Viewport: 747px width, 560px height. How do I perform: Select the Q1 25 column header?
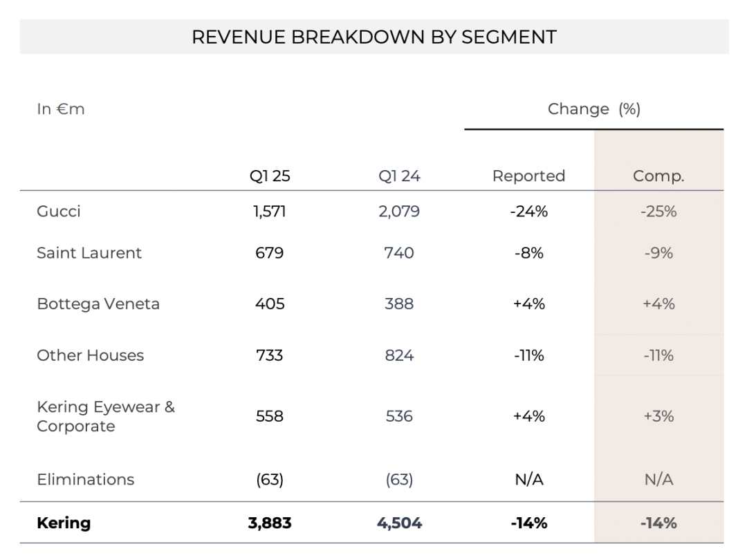point(270,176)
